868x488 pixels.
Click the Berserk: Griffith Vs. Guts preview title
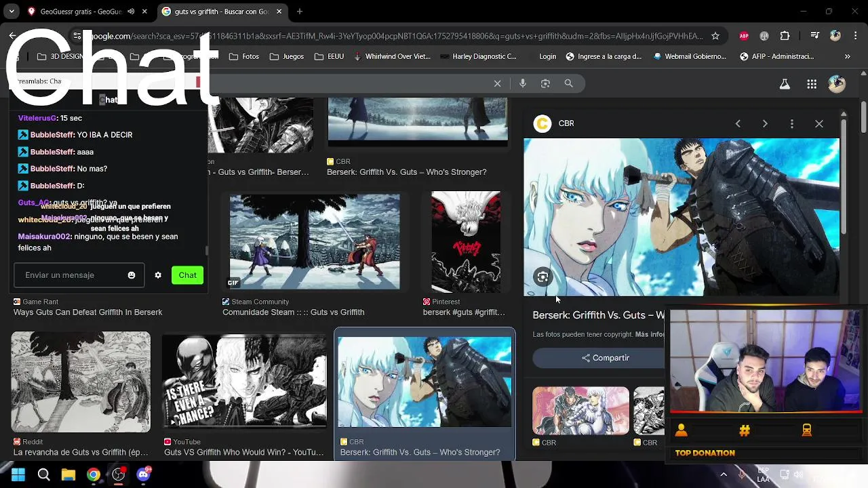(x=599, y=315)
